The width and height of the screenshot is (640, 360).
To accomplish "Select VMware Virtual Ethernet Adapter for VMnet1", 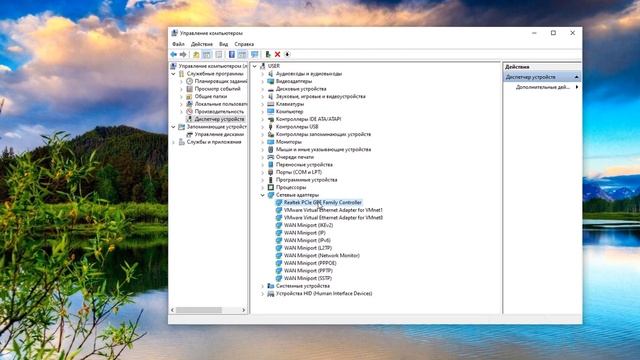I will click(x=333, y=210).
